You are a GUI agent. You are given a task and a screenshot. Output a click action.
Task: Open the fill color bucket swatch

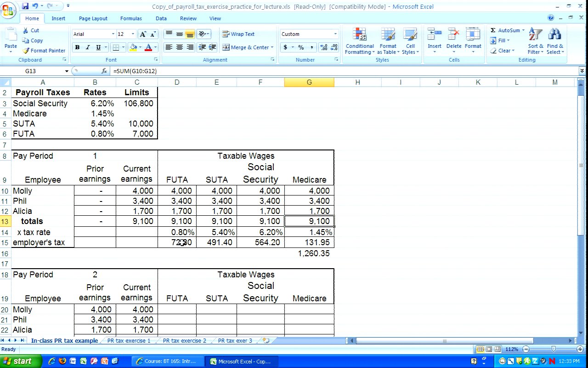[133, 47]
